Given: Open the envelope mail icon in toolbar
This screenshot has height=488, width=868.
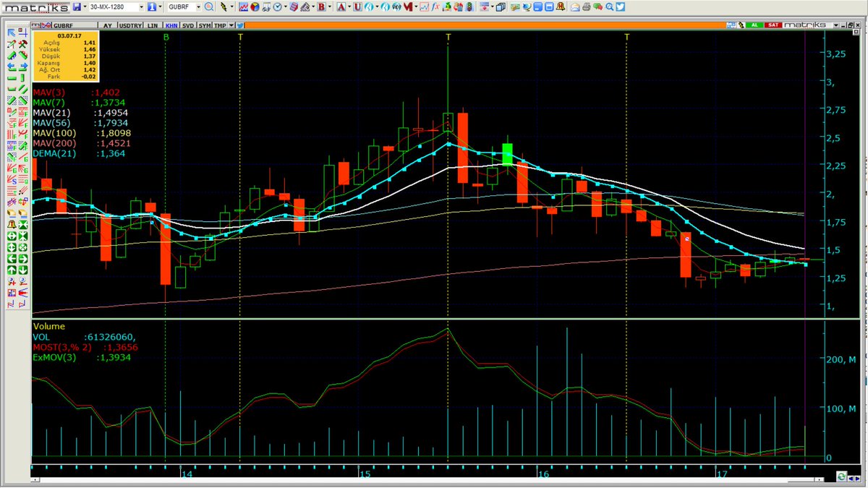Looking at the screenshot, I should tap(575, 7).
